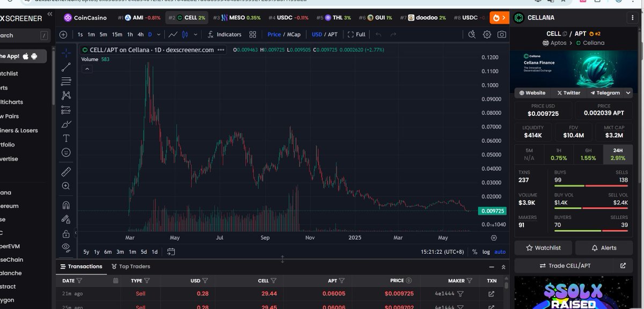Collapse the Volume indicator legend arrow

click(88, 69)
